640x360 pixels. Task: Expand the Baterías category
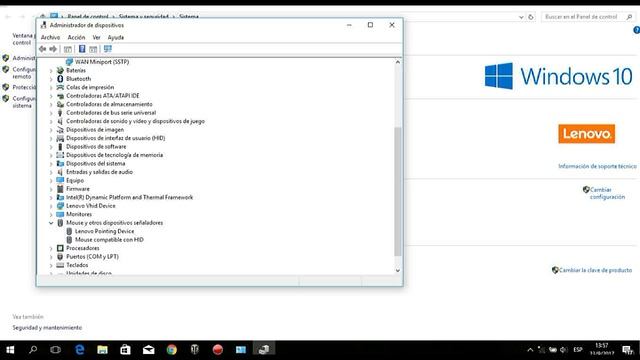(51, 71)
